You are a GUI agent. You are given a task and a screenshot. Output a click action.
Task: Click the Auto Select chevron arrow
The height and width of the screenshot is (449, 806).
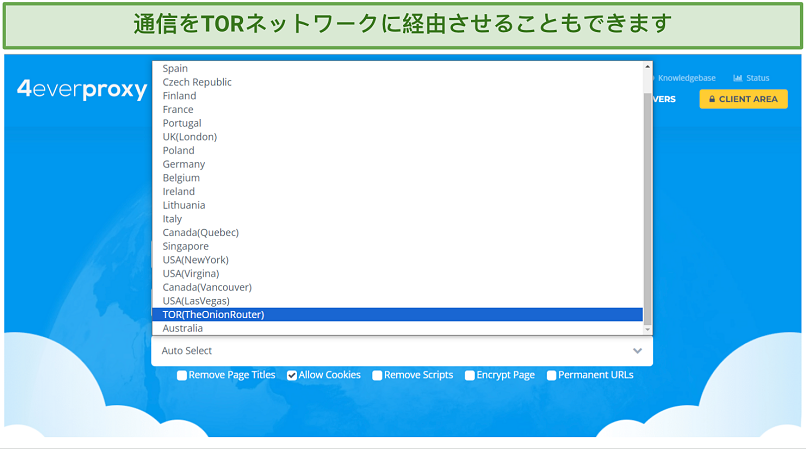[637, 351]
